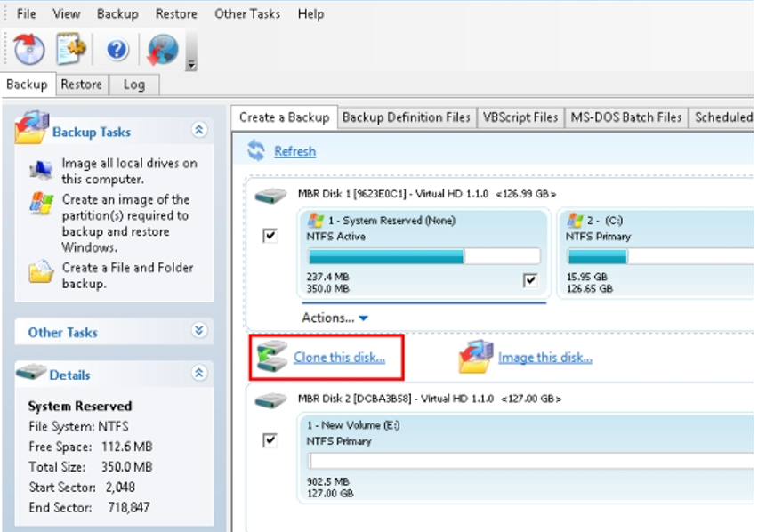Expand the Other Tasks panel

[199, 331]
